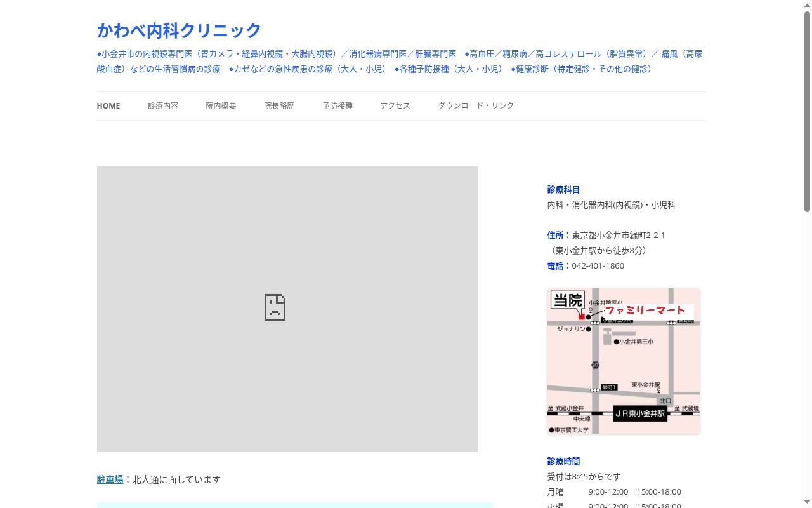The image size is (812, 508).
Task: Click the blue clinic services description text
Action: tap(400, 62)
